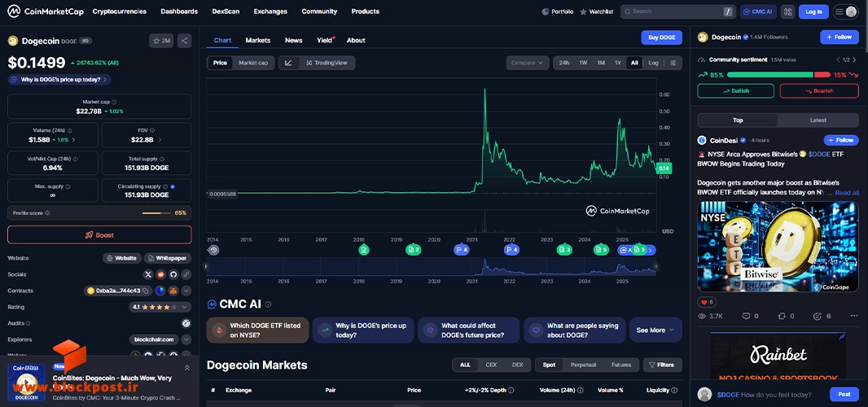Viewport: 868px width, 407px height.
Task: Expand the CoinBites banner double chevron
Action: pos(187,368)
